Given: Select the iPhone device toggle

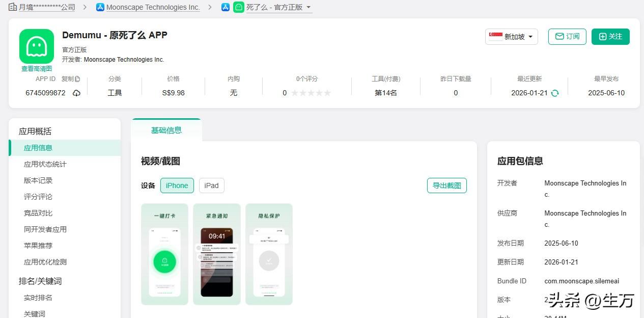Looking at the screenshot, I should [177, 185].
